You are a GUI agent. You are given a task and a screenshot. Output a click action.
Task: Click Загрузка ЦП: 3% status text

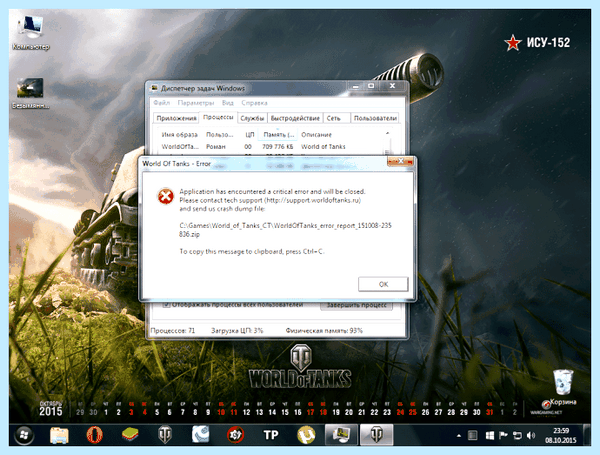pyautogui.click(x=237, y=331)
